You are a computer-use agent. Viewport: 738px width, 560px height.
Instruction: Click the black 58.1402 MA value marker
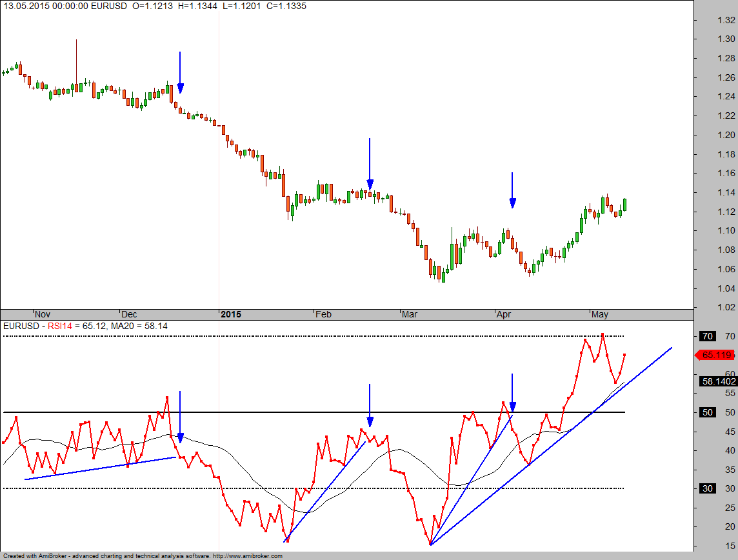(x=718, y=382)
